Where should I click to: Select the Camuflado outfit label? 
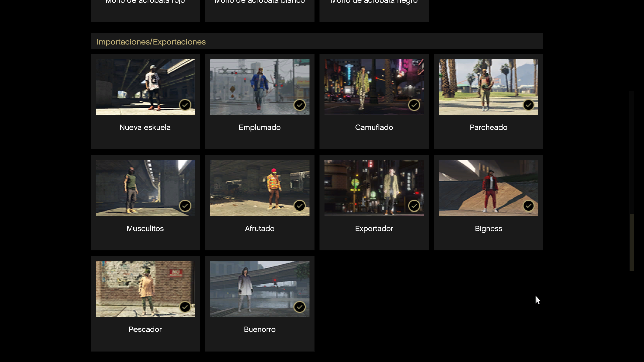374,127
